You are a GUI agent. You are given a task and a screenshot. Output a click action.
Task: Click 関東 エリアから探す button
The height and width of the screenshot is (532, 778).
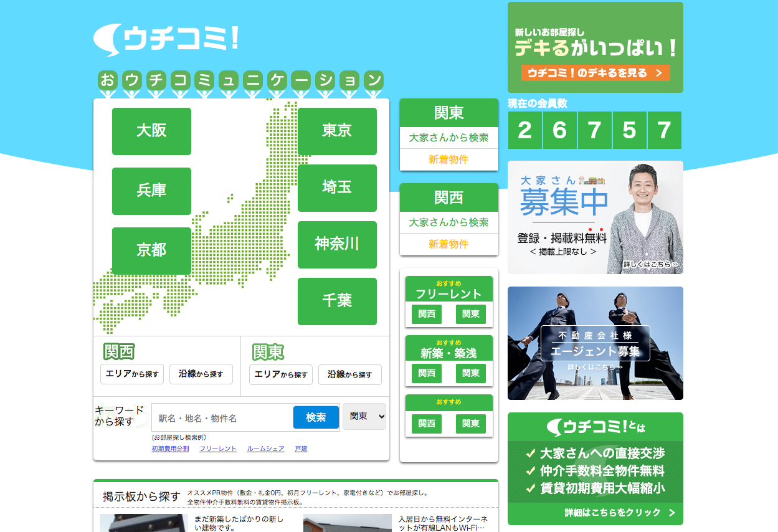coord(281,374)
